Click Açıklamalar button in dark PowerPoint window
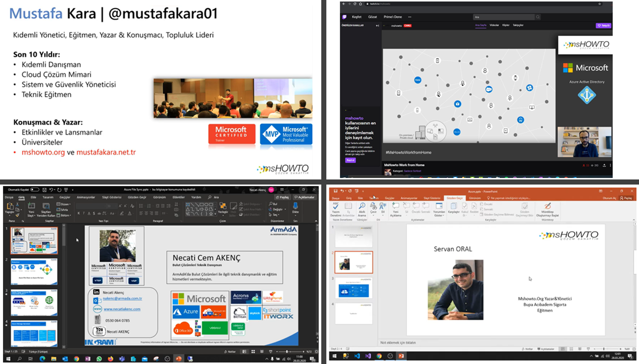Screen dimensions: 639x364 pyautogui.click(x=304, y=197)
